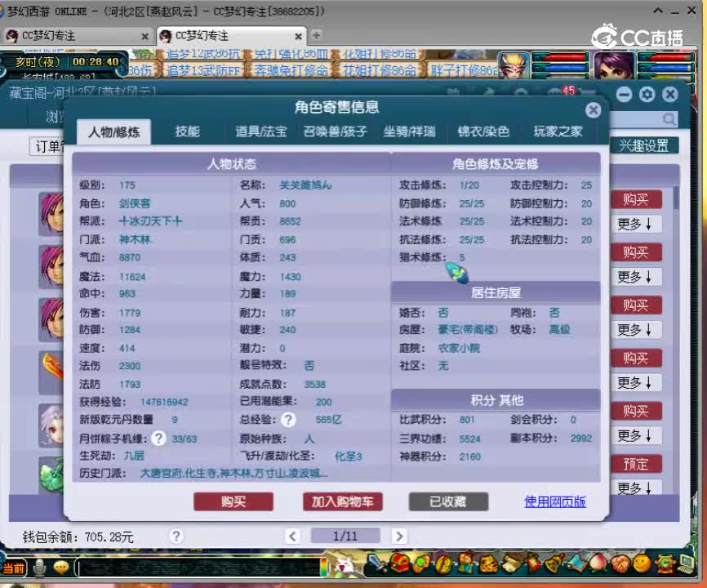This screenshot has width=707, height=588.
Task: Open the handshake friends icon in toolbar
Action: [x=620, y=563]
